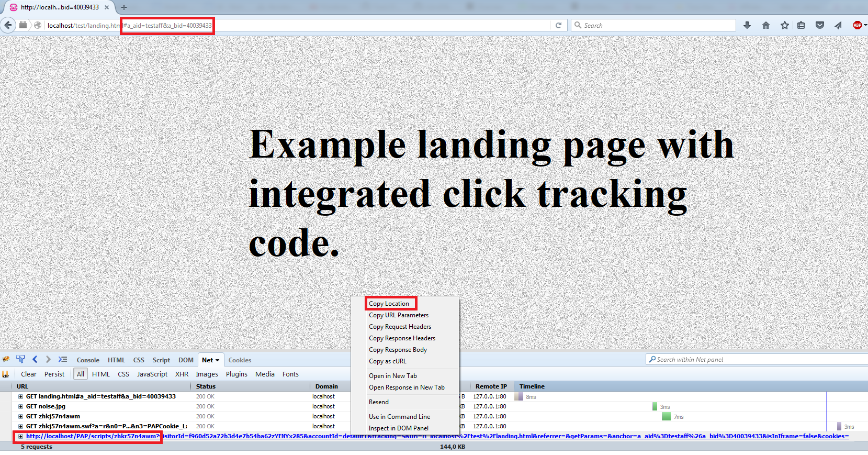Click the bookmark star icon
Image resolution: width=868 pixels, height=455 pixels.
point(784,25)
